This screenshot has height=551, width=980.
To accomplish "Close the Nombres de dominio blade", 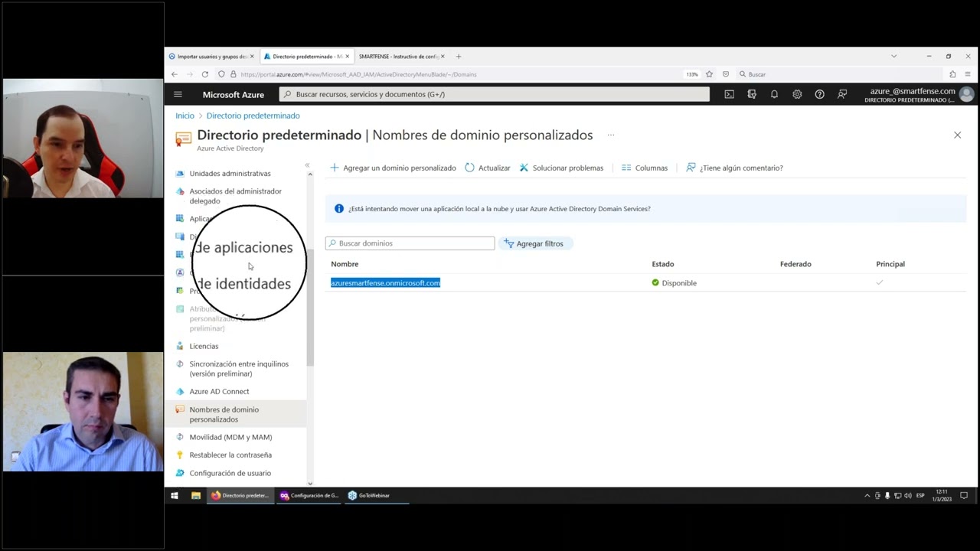I will (957, 135).
